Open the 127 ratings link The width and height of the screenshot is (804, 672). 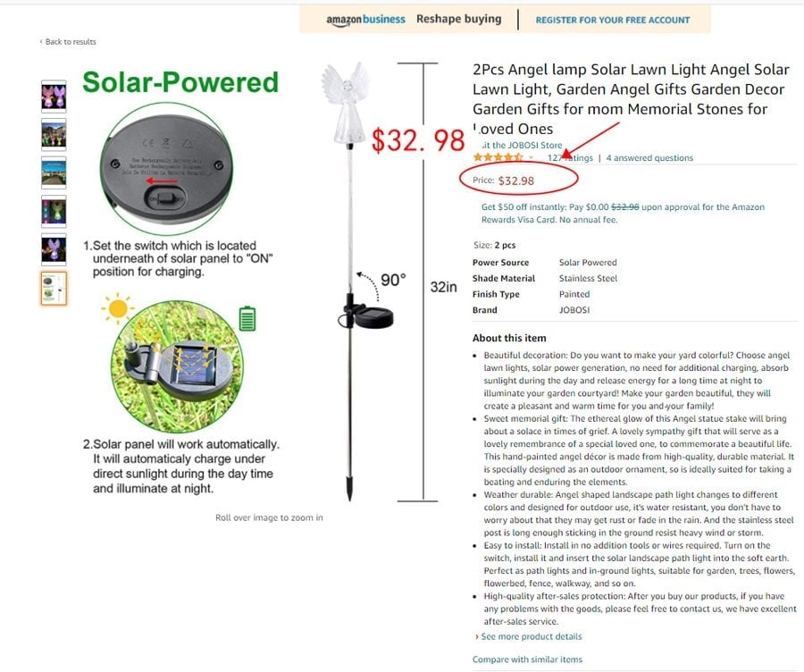(x=570, y=158)
